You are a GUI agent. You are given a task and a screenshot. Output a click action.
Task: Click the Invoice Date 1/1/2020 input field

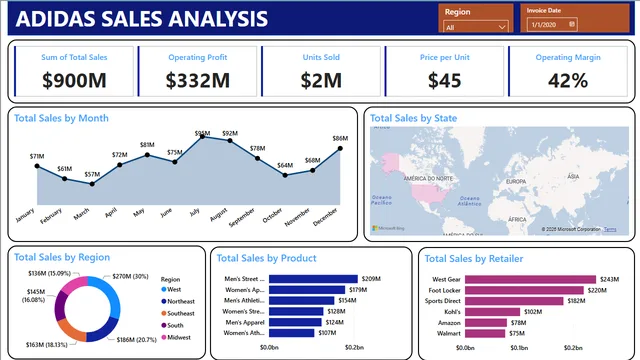(x=551, y=24)
